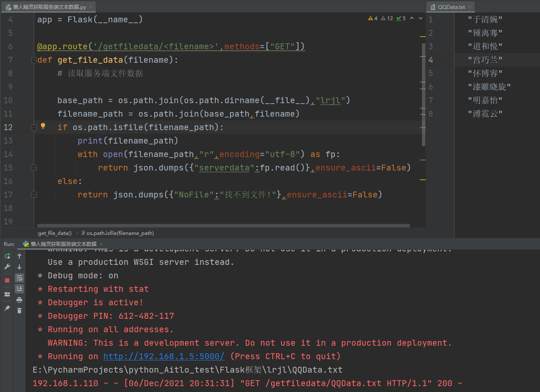The height and width of the screenshot is (392, 540).
Task: Click the GET /getfiledata/QQData.txt log line
Action: tap(248, 383)
